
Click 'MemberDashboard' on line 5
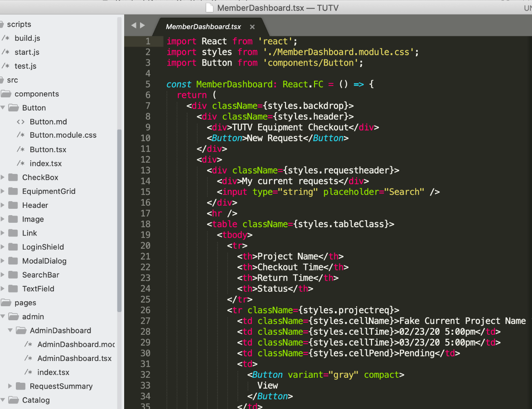(x=234, y=84)
